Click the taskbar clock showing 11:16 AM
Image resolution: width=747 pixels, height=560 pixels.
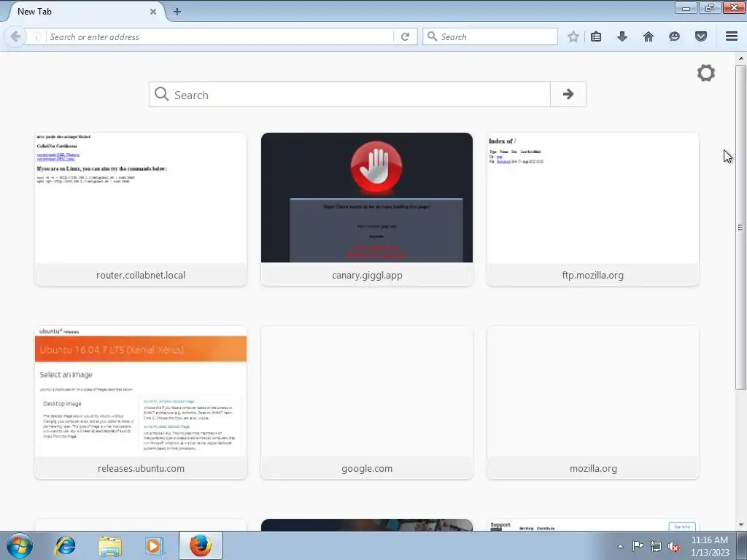tap(710, 546)
